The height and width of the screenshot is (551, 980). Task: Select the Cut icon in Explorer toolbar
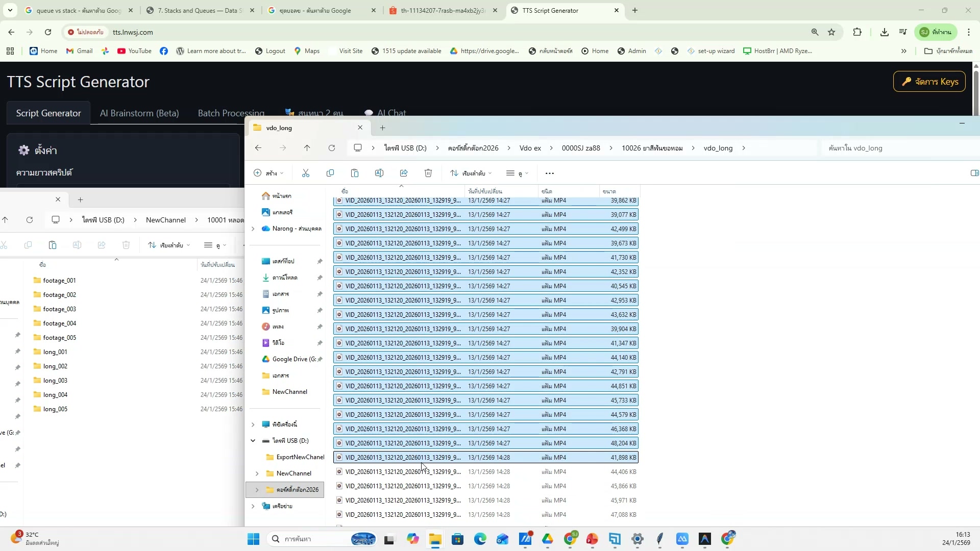[x=306, y=173]
